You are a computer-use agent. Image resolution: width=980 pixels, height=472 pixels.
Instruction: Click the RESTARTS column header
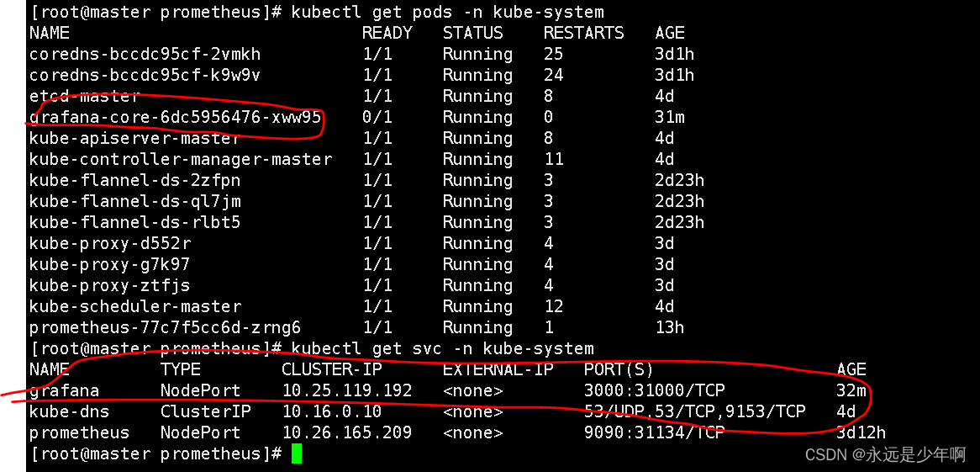584,33
